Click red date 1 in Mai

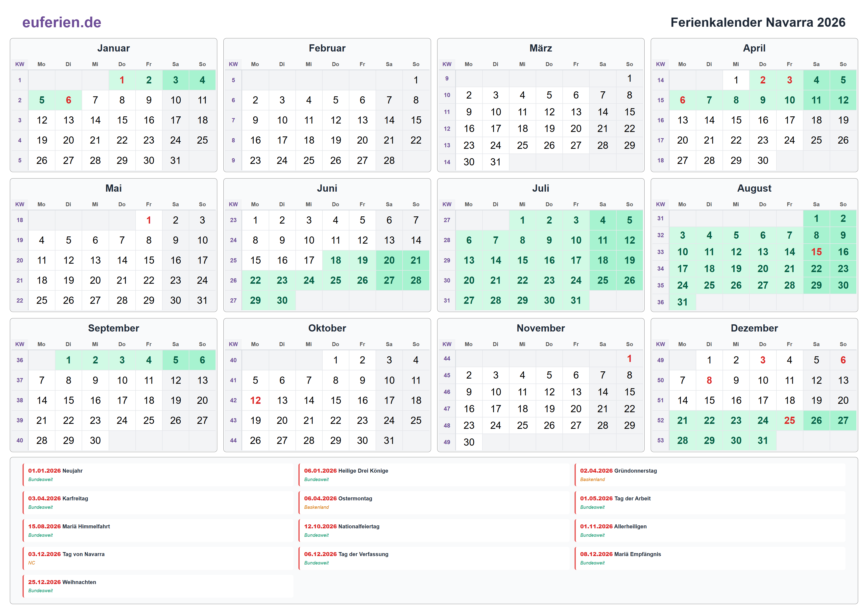pyautogui.click(x=148, y=220)
